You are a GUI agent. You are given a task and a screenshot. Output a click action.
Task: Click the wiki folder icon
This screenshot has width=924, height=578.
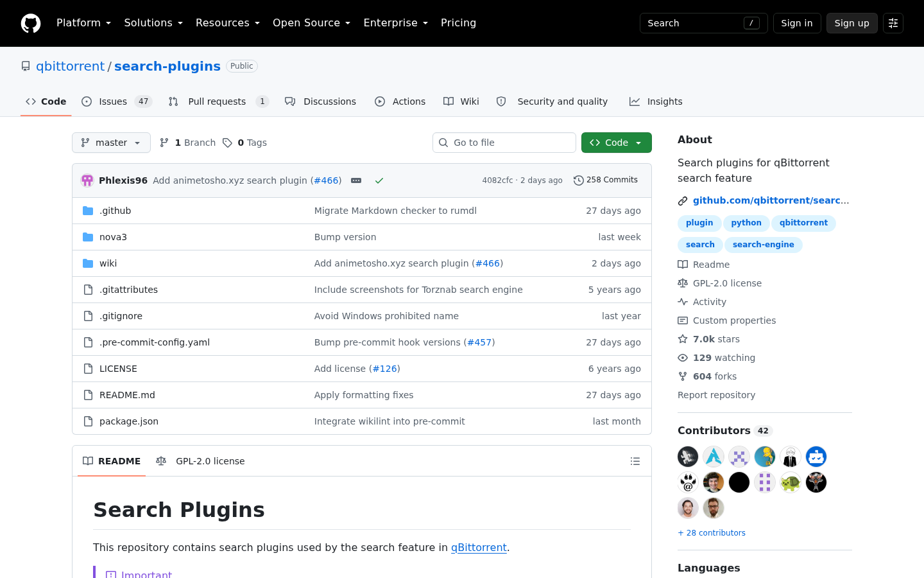click(88, 263)
